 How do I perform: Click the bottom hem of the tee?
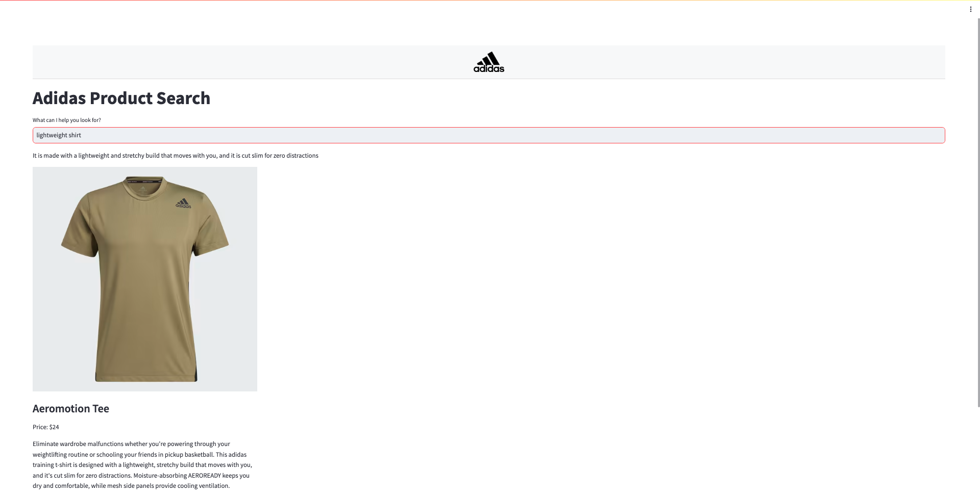(146, 378)
